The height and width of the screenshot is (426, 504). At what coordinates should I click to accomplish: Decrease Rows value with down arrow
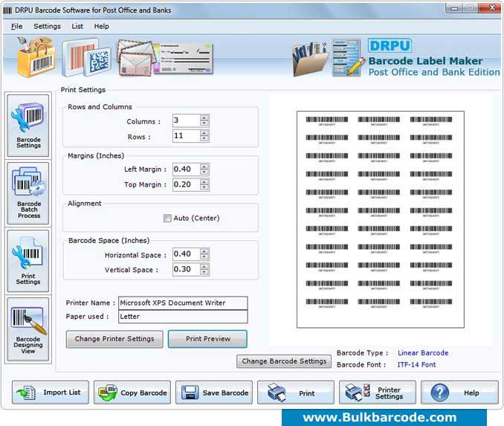(204, 138)
